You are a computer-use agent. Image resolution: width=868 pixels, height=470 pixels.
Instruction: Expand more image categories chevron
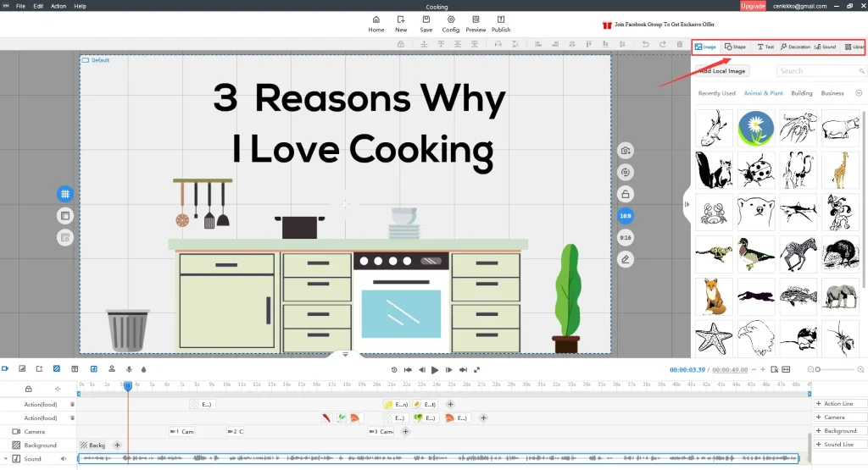(x=858, y=93)
